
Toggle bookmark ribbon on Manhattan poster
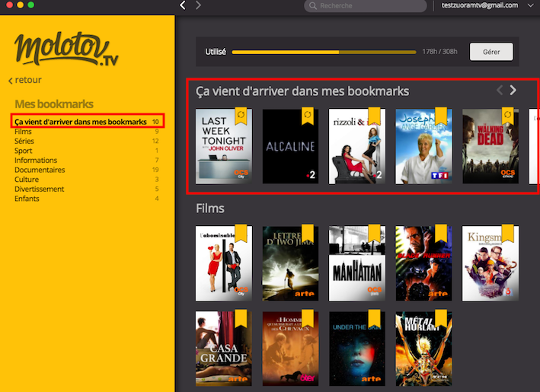[375, 234]
